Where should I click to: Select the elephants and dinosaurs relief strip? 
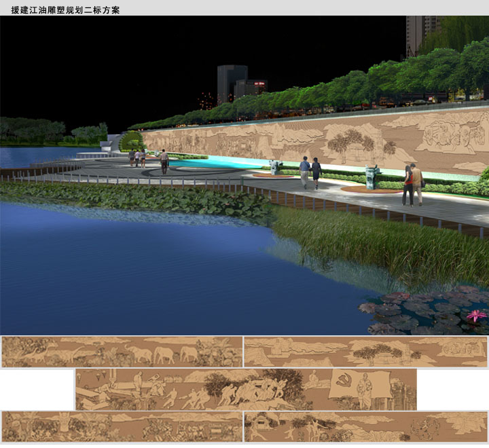point(122,352)
